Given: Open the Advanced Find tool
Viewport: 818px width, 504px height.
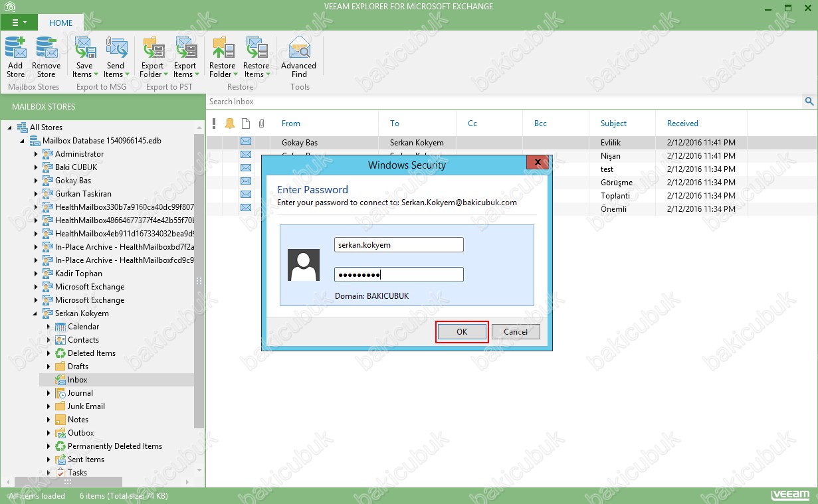Looking at the screenshot, I should coord(299,57).
